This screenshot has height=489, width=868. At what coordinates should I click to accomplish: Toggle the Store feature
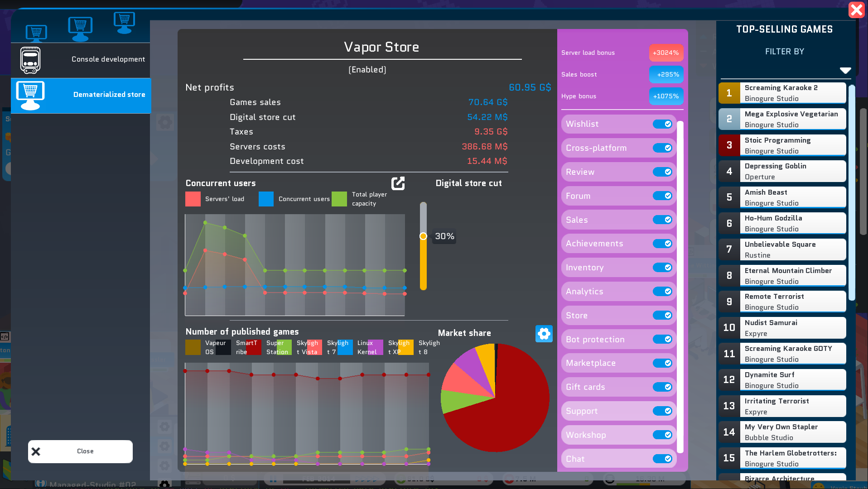coord(662,316)
